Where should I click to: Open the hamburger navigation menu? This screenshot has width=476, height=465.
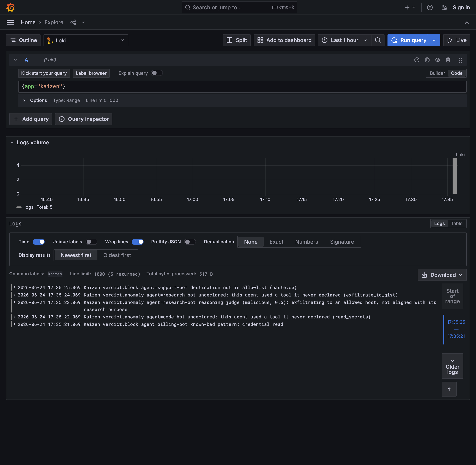(10, 22)
